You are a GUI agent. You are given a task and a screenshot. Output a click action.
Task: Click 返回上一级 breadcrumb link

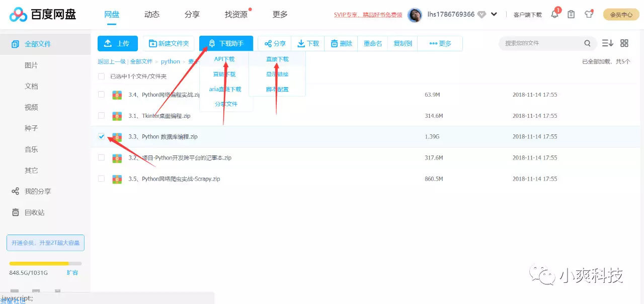click(x=111, y=61)
